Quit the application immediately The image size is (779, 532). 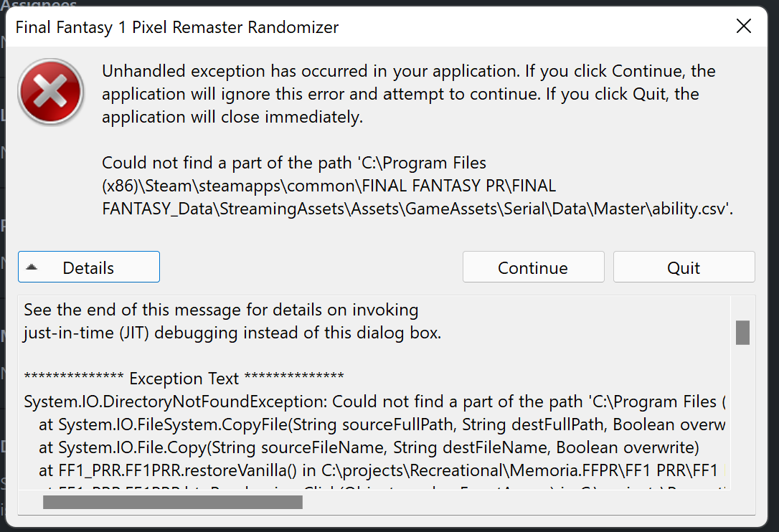pos(683,267)
